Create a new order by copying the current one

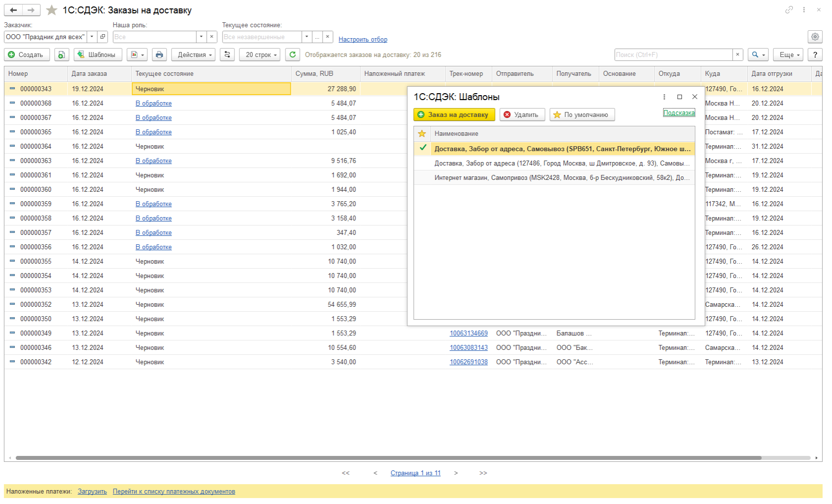[x=61, y=55]
